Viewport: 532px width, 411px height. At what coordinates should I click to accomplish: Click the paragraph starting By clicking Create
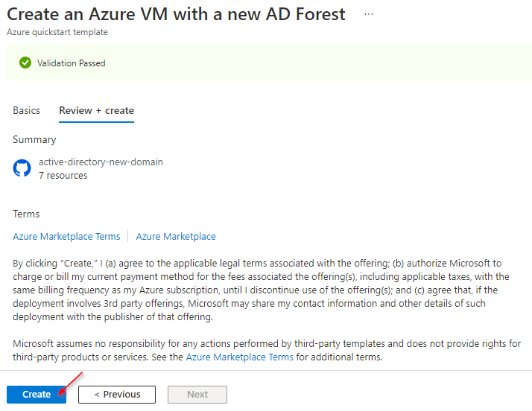(x=262, y=290)
